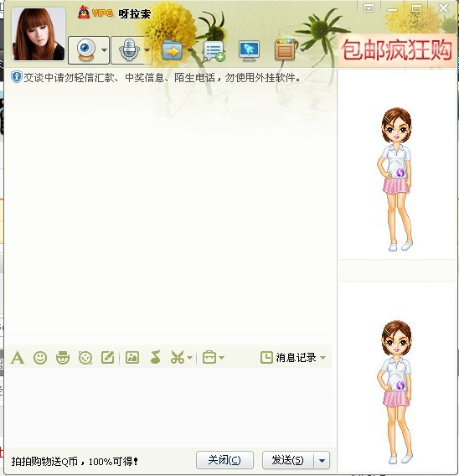Viewport: 459px width, 476px height.
Task: Open font settings with the A icon
Action: 18,358
